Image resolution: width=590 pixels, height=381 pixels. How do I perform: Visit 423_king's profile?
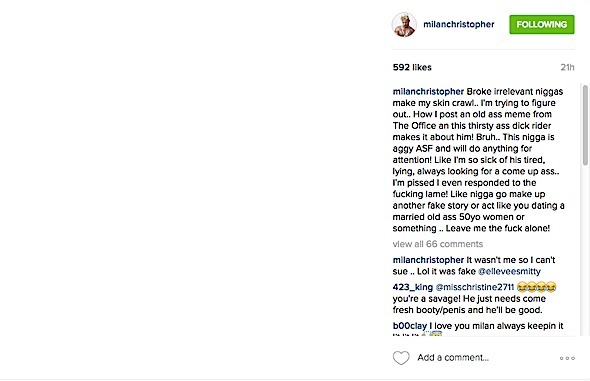coord(413,287)
